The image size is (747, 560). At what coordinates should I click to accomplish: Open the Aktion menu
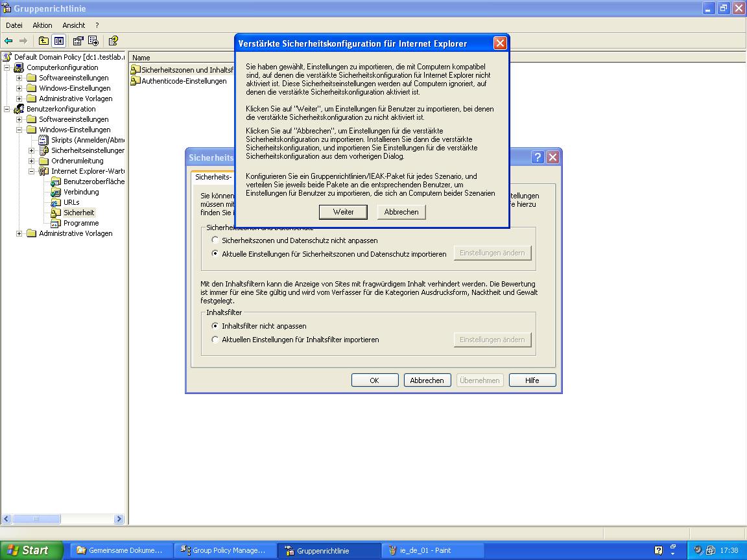coord(42,25)
